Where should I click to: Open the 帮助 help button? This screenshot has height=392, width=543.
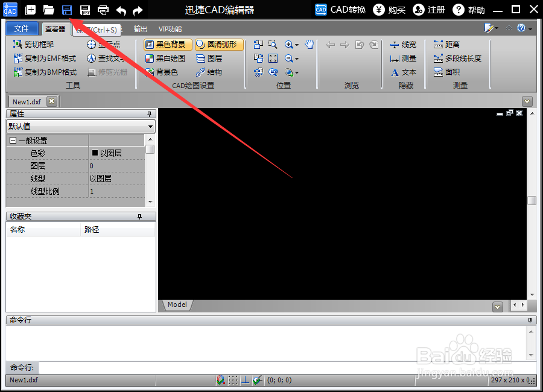(469, 10)
